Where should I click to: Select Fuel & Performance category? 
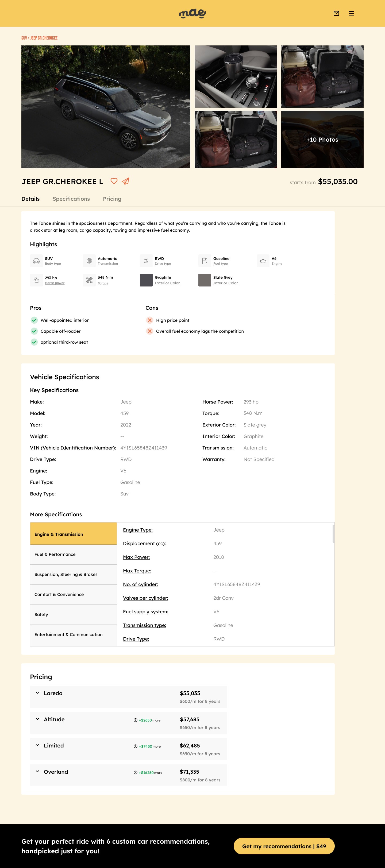coord(74,554)
